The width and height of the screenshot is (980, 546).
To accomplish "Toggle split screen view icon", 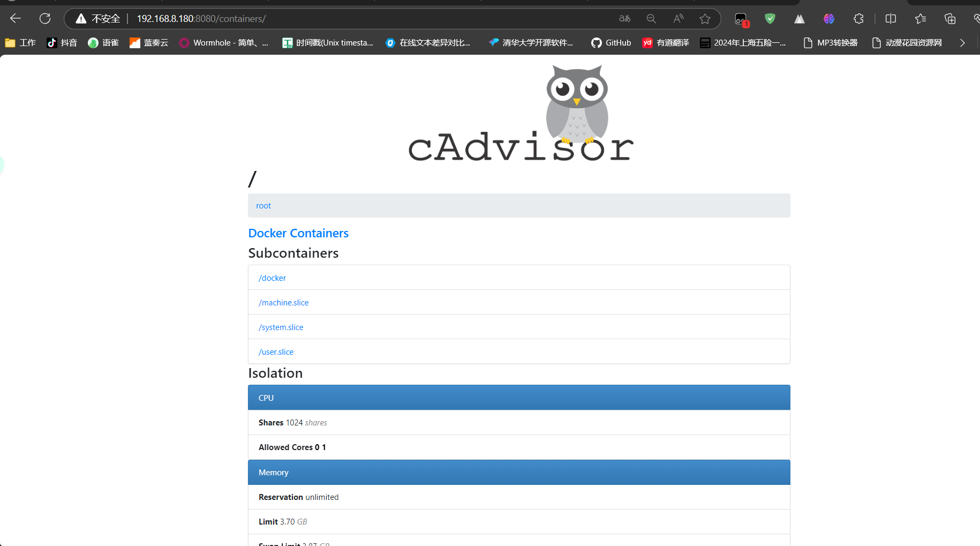I will pos(891,19).
